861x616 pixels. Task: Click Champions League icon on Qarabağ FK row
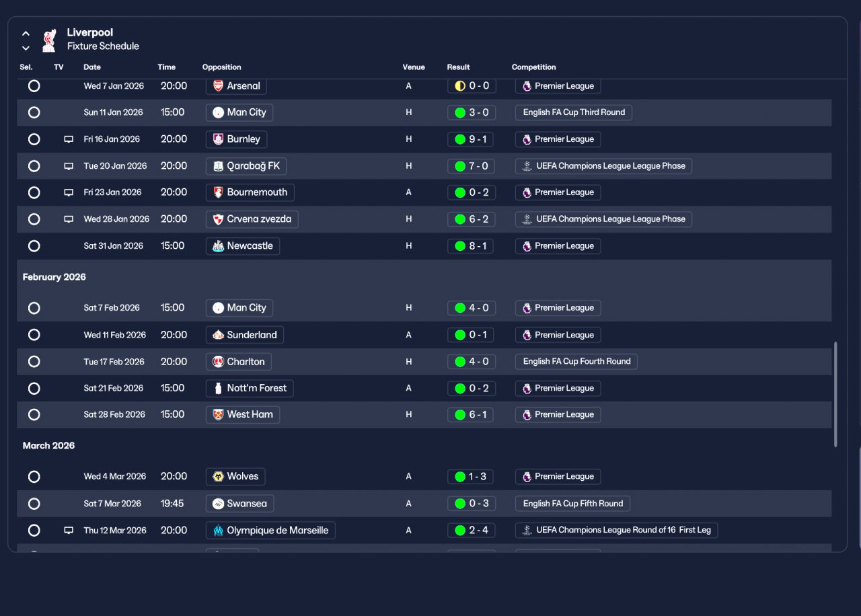click(x=527, y=166)
